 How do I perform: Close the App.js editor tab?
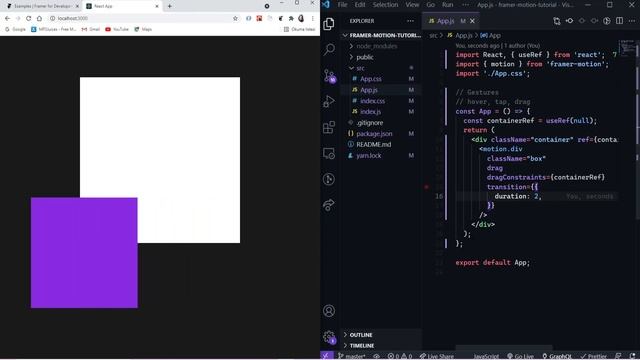coord(472,21)
